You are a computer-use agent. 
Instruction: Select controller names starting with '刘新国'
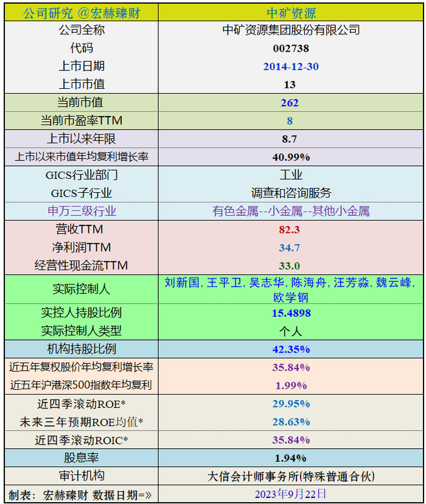click(290, 290)
